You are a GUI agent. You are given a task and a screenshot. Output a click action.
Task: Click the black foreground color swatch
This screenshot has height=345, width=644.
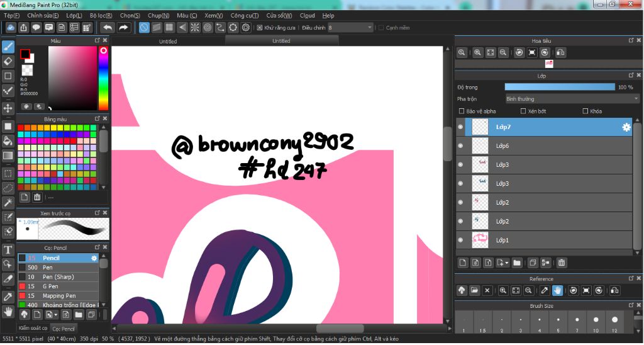(25, 54)
